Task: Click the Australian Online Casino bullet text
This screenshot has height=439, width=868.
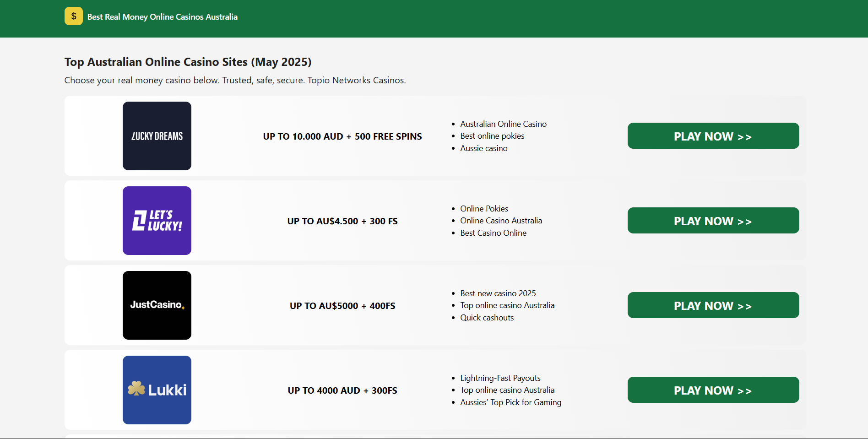Action: (503, 124)
